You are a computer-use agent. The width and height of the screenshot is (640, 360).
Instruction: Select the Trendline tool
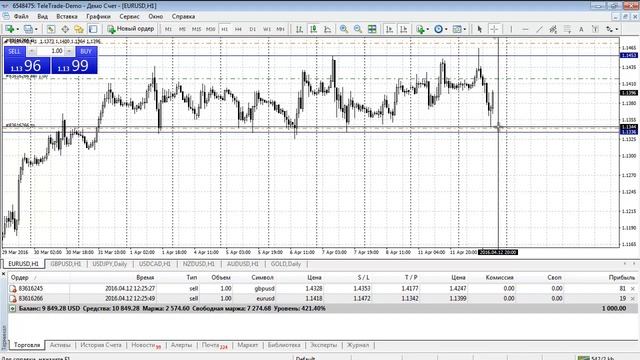click(x=539, y=29)
